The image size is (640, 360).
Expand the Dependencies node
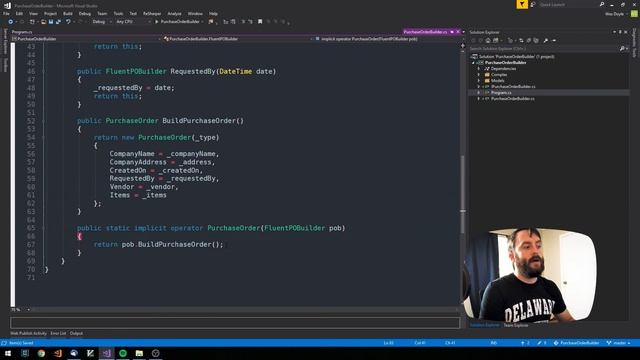point(479,69)
